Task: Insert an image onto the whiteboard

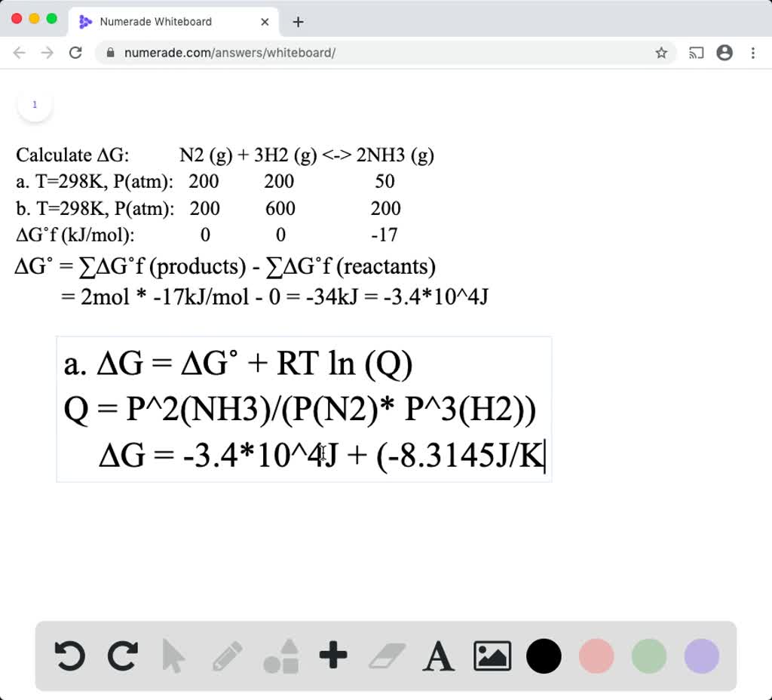Action: click(x=491, y=656)
